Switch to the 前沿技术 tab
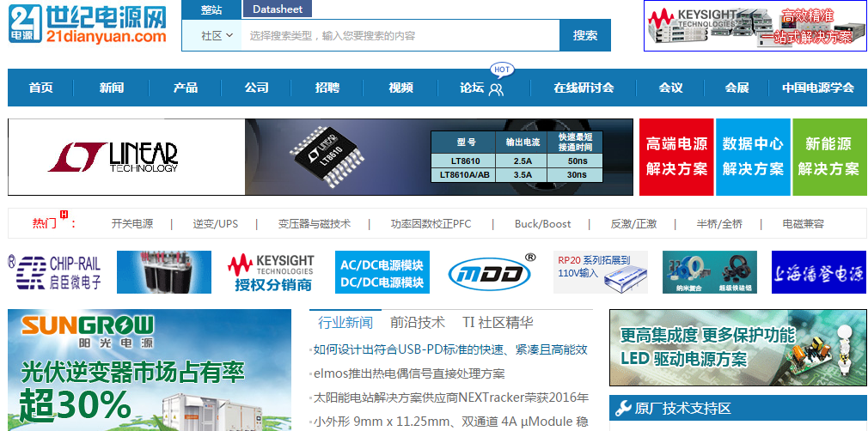This screenshot has height=431, width=868. [418, 323]
